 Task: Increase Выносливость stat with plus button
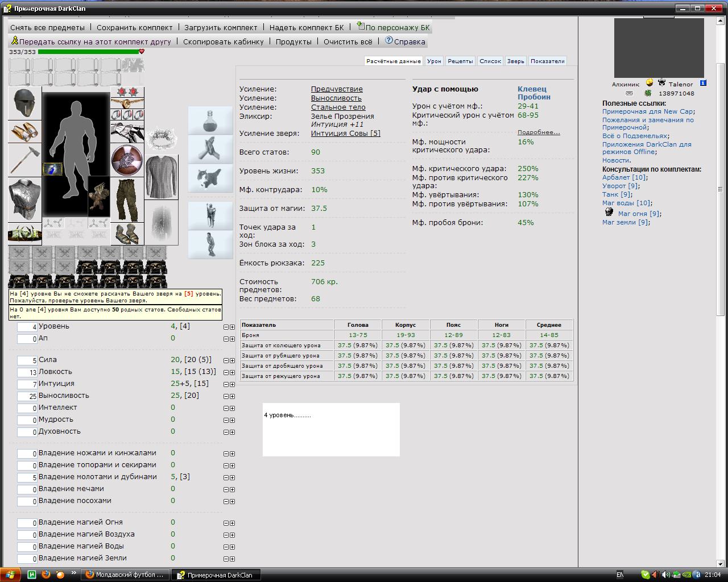232,396
